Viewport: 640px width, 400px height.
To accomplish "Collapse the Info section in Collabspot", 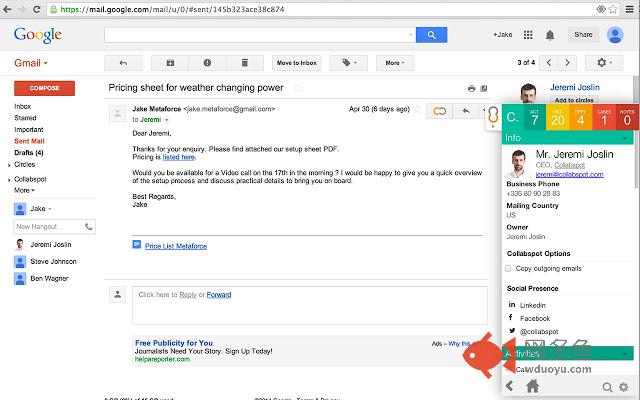I will point(624,138).
